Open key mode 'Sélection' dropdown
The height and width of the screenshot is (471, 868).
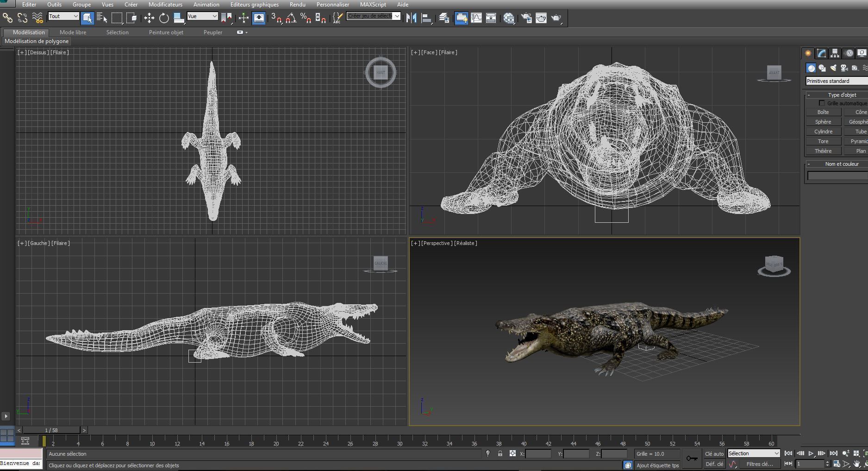[x=754, y=453]
